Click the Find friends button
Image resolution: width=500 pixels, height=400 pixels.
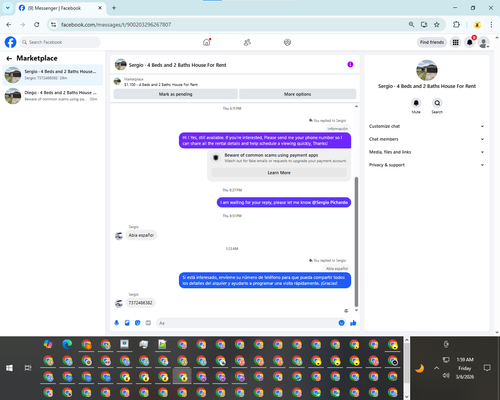(x=432, y=42)
